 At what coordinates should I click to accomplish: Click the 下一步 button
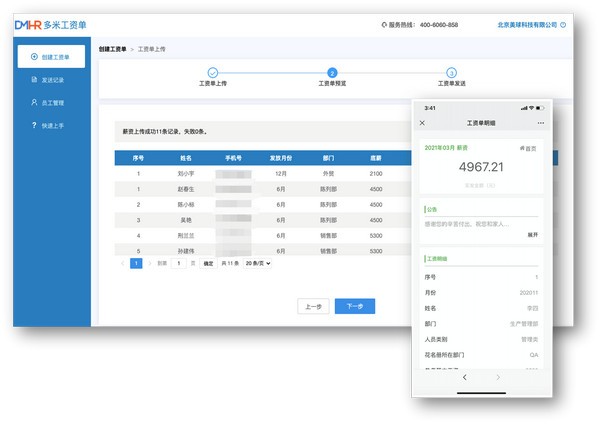click(x=354, y=306)
